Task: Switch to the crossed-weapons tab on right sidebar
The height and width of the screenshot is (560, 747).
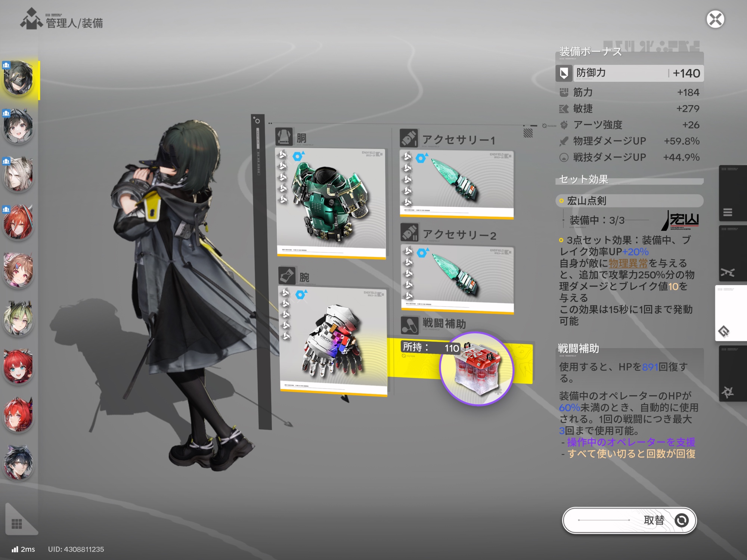Action: pyautogui.click(x=728, y=273)
